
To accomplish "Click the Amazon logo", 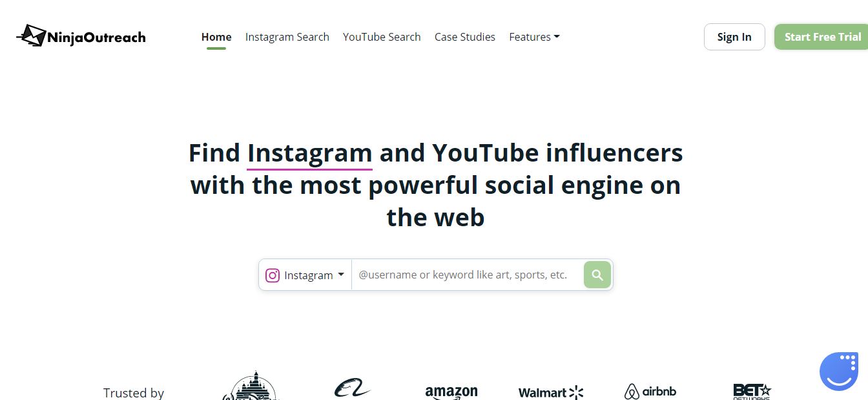I will (451, 392).
